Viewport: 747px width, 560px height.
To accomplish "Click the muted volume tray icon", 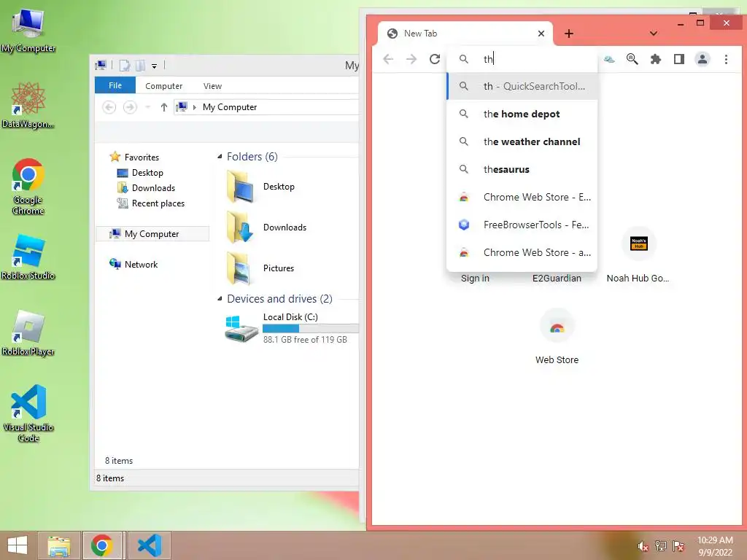I will 642,546.
